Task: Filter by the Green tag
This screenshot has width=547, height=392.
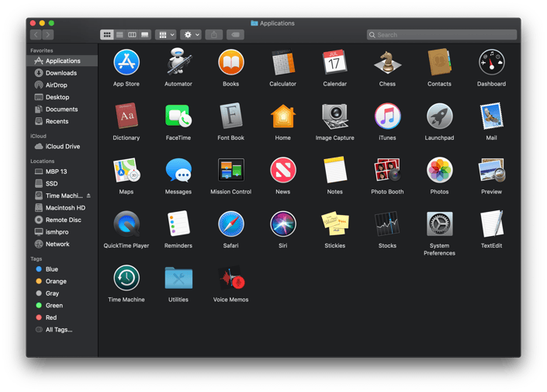Action: click(x=62, y=305)
